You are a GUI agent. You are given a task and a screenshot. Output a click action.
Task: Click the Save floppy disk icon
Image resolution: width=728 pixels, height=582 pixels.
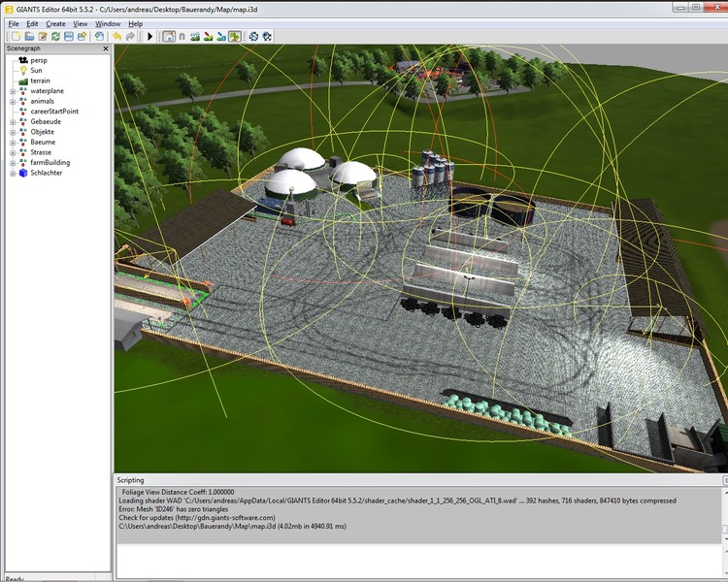click(x=69, y=36)
